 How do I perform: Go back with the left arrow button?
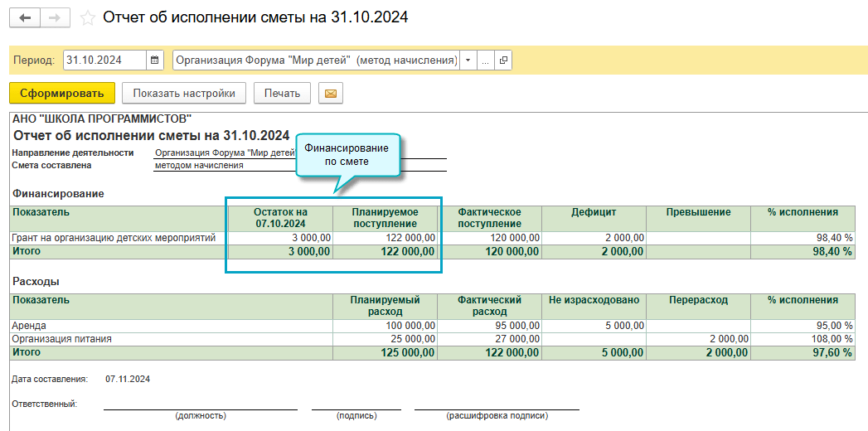[x=25, y=17]
